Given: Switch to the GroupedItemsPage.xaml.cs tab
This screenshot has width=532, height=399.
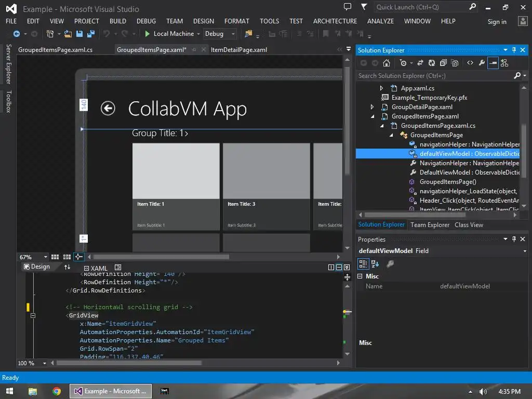Looking at the screenshot, I should (x=55, y=50).
